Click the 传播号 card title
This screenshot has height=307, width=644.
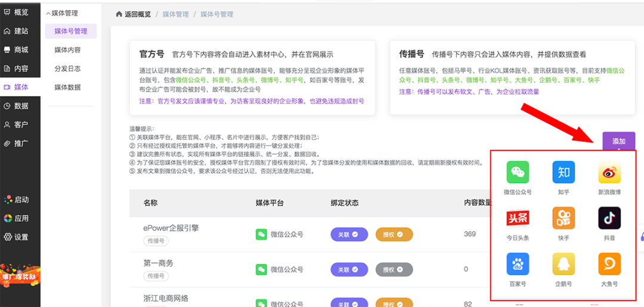tap(411, 54)
